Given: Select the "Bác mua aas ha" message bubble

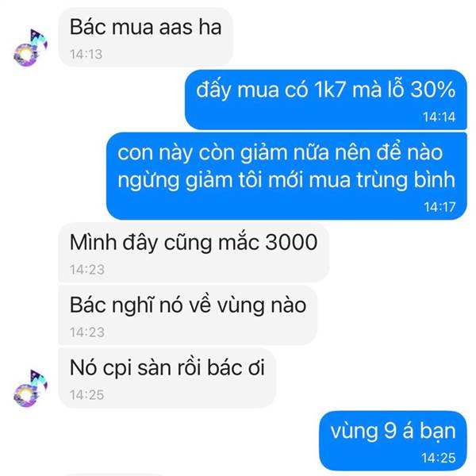Looking at the screenshot, I should coord(146,37).
